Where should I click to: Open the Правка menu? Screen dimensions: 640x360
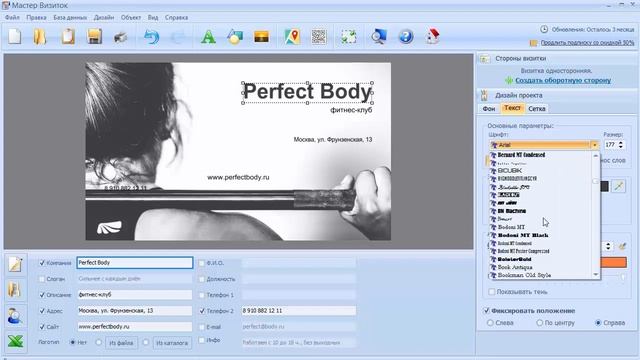[x=36, y=18]
